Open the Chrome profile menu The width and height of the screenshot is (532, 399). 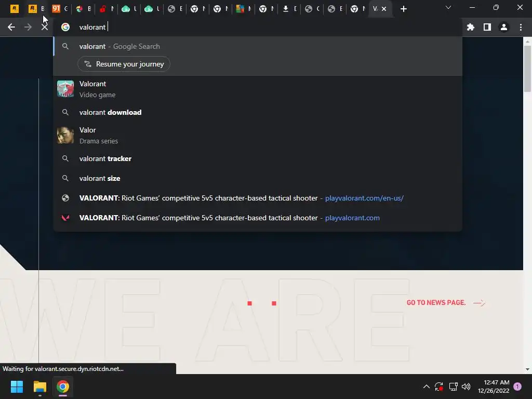click(x=504, y=27)
